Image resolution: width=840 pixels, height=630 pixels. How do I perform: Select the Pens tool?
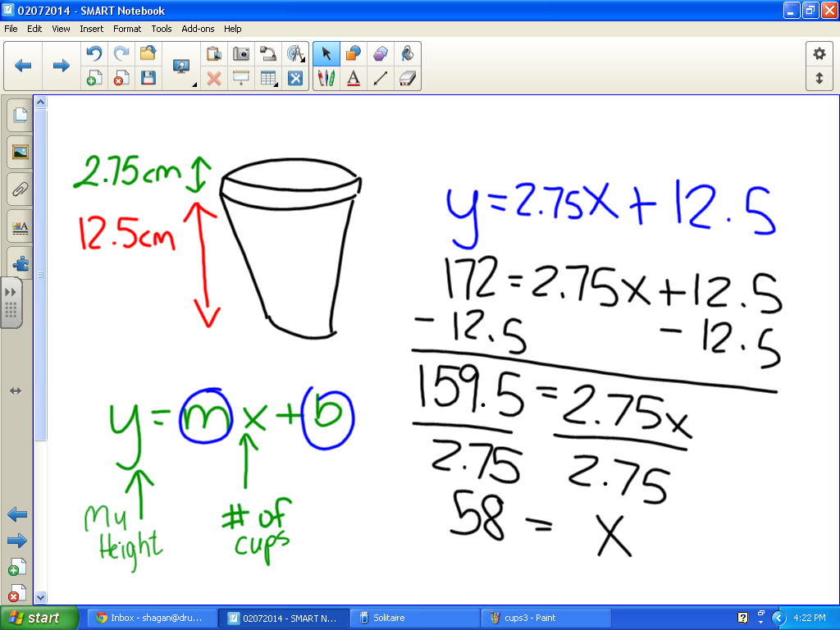326,78
